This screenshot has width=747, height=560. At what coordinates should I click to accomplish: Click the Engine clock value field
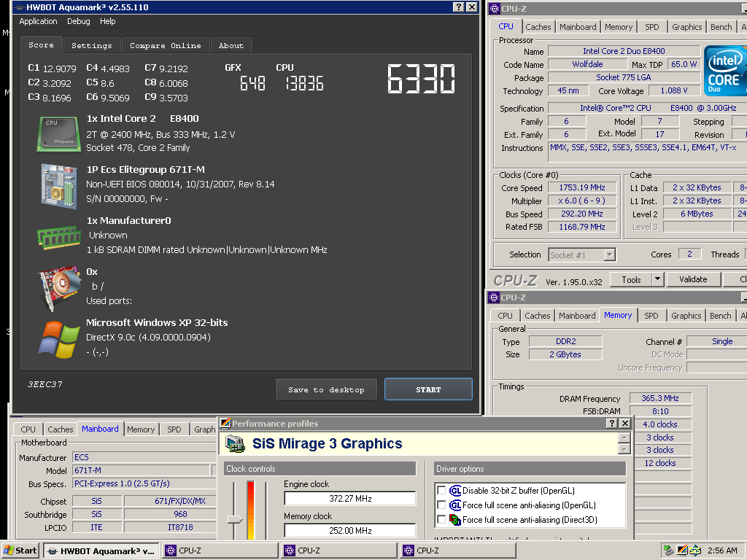(x=350, y=498)
